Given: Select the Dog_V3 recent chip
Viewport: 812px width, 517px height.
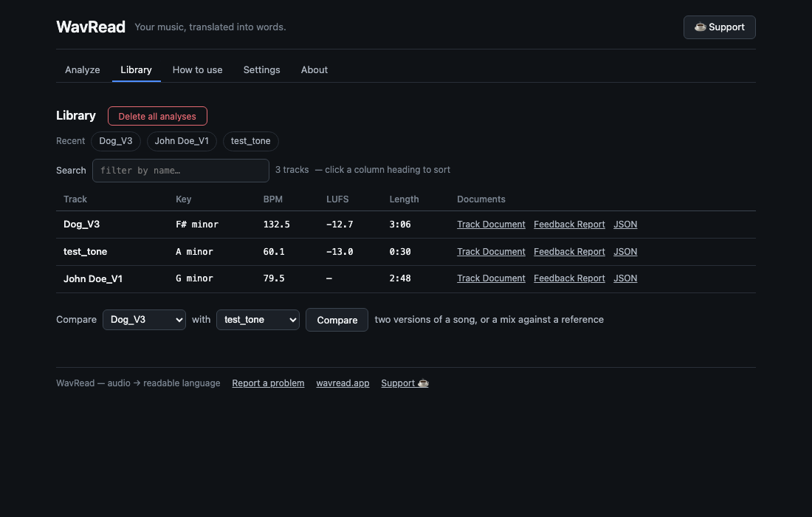Looking at the screenshot, I should pyautogui.click(x=116, y=141).
